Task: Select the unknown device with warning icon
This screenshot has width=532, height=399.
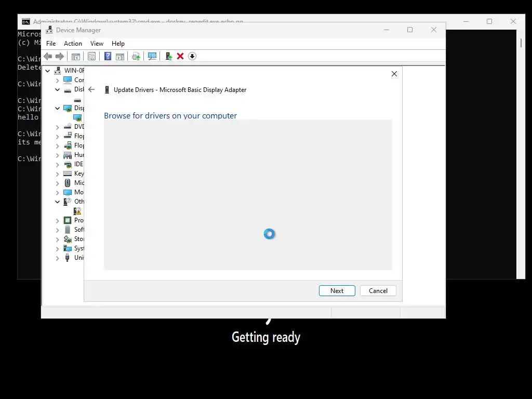Action: click(x=77, y=211)
